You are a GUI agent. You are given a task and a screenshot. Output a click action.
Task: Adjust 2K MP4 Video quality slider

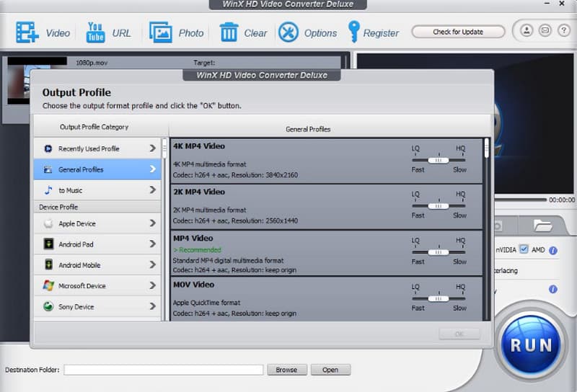(439, 206)
